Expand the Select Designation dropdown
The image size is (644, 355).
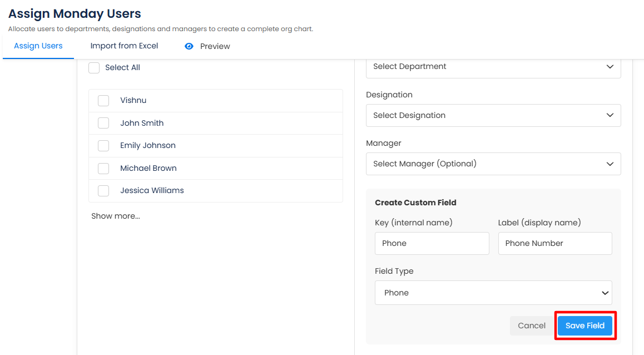[493, 115]
